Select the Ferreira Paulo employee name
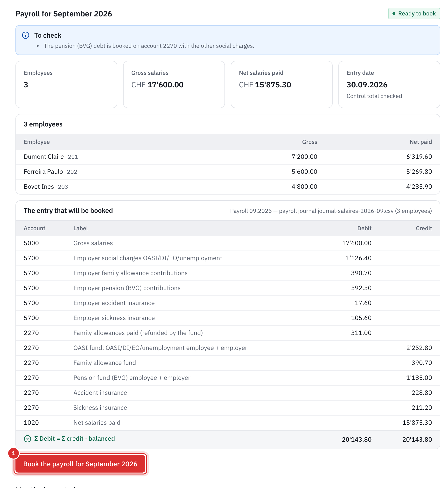The image size is (448, 488). (43, 172)
